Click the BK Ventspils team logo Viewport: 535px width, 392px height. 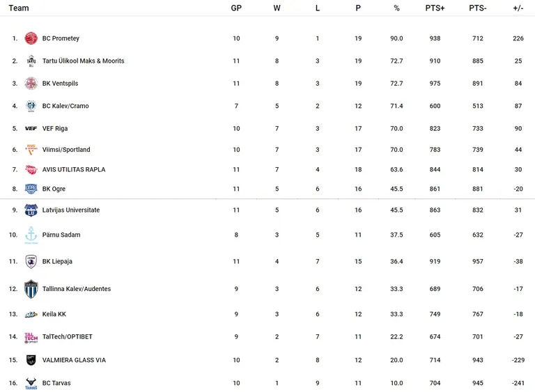point(31,84)
